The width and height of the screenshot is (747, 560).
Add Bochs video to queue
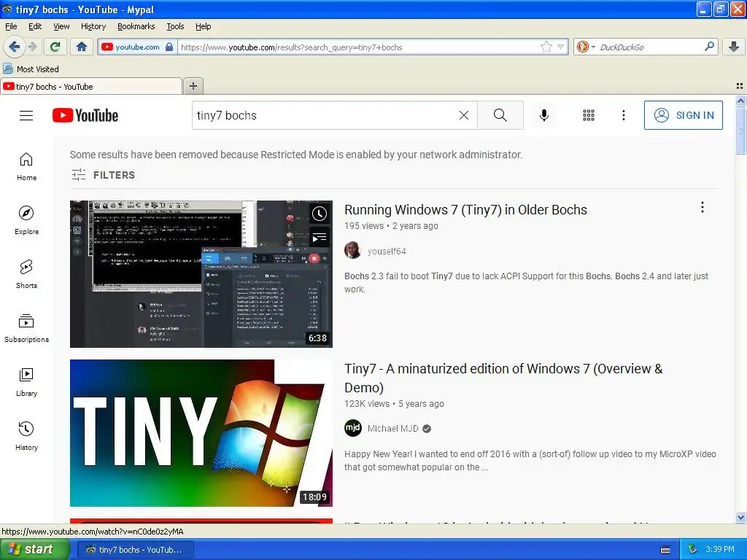coord(320,238)
